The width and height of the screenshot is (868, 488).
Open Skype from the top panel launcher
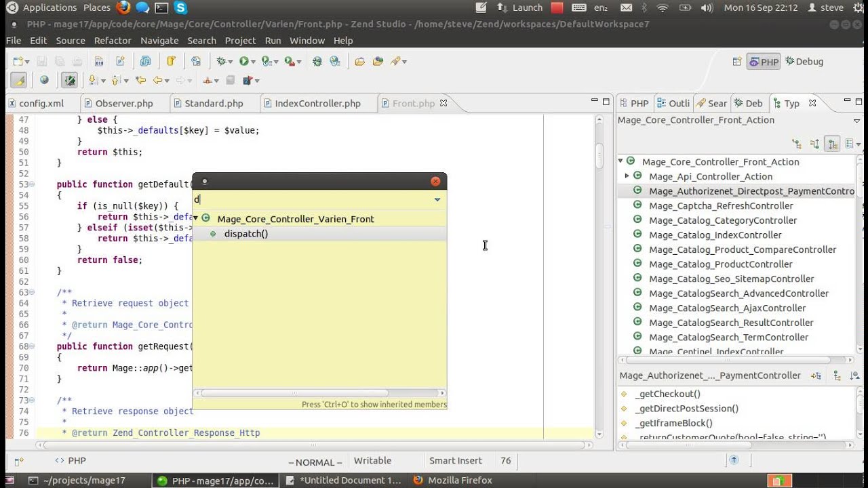tap(180, 7)
